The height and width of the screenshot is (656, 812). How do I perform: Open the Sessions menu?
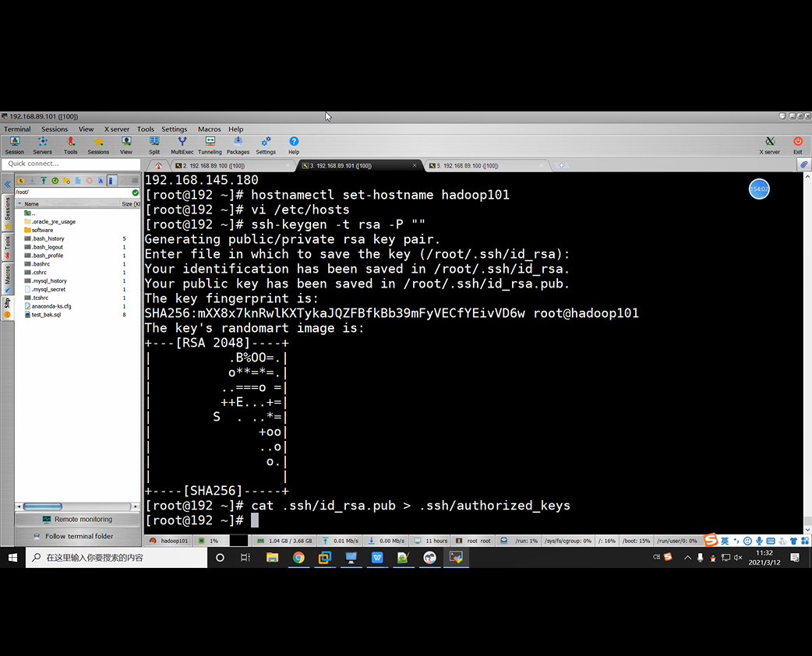click(x=55, y=129)
